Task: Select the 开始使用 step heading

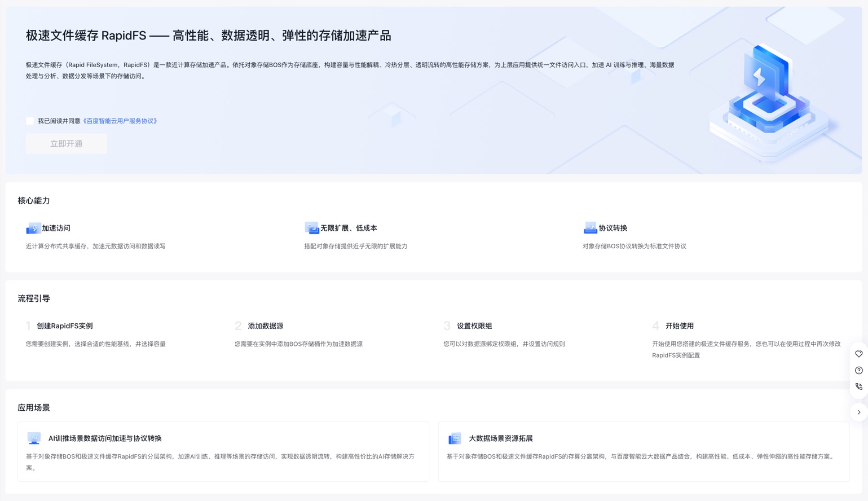Action: coord(680,326)
